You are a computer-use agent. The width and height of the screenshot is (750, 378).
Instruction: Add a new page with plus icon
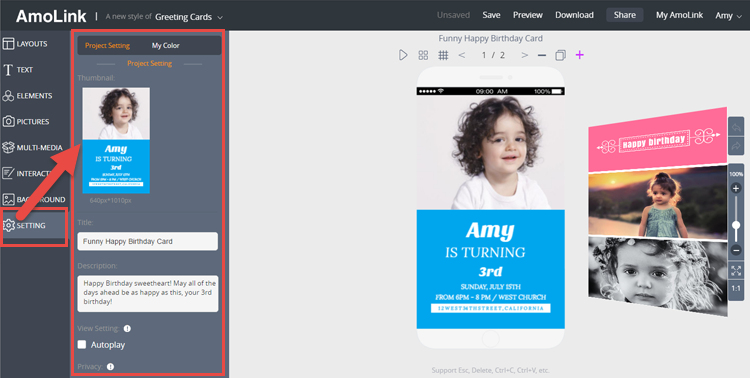(580, 55)
